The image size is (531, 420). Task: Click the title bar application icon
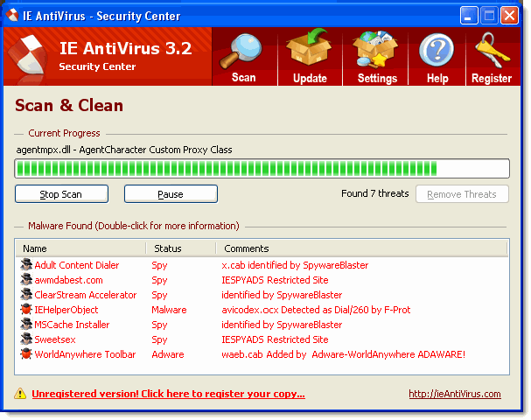[x=12, y=15]
